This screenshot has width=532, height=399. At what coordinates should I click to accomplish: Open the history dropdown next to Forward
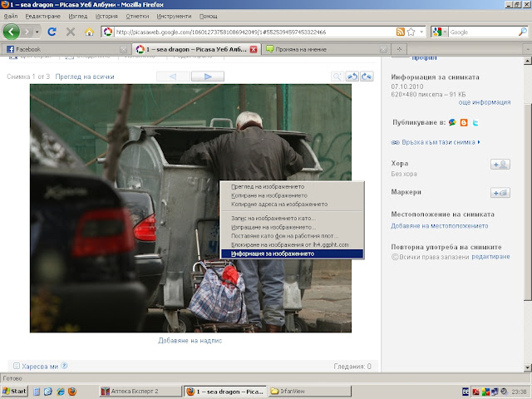[x=37, y=32]
